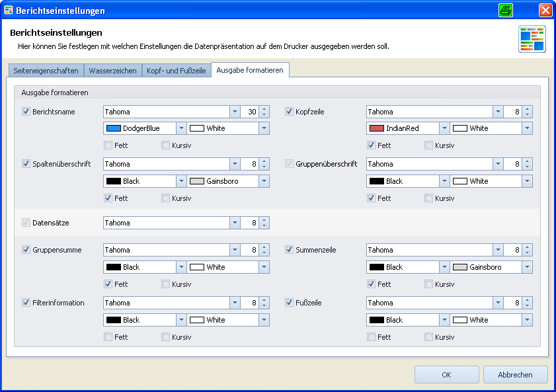Expand the Summenzeile Gainsboro background dropdown
Screen dimensions: 556x392
point(528,267)
